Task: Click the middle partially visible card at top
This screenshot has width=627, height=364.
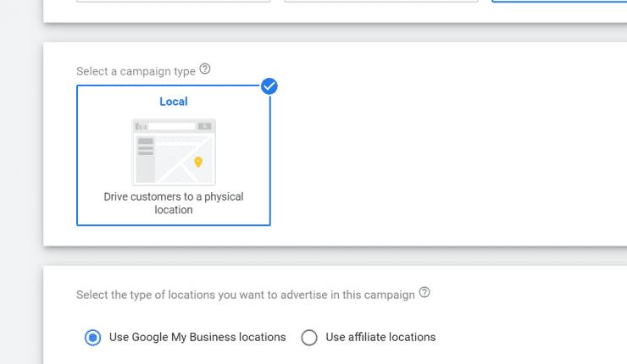Action: point(381,1)
